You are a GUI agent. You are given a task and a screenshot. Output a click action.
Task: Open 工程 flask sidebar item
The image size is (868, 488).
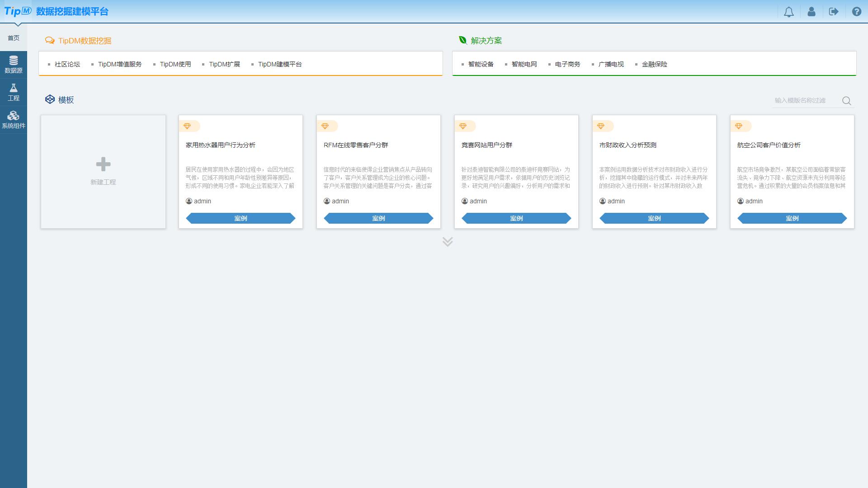tap(14, 92)
